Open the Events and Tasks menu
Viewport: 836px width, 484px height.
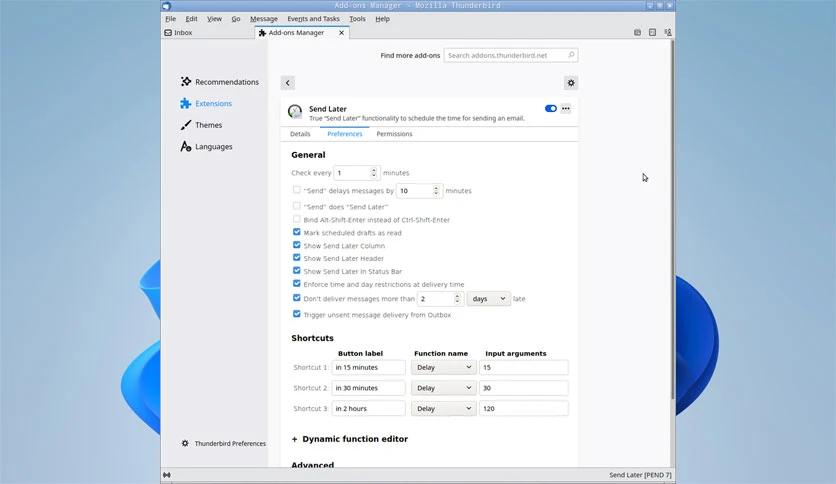click(313, 19)
